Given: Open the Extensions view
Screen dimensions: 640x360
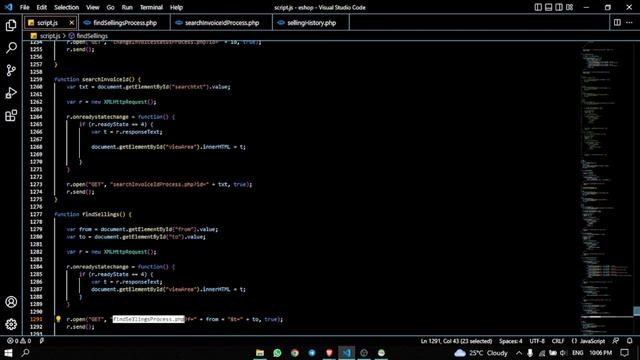Looking at the screenshot, I should pos(11,116).
